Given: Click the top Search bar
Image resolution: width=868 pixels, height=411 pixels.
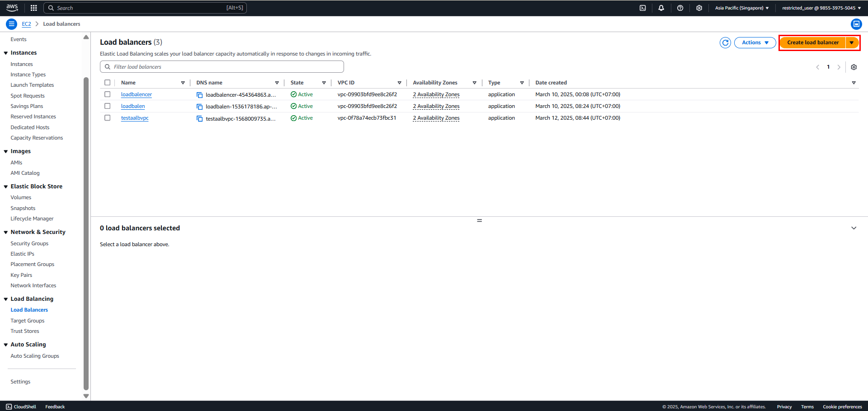Looking at the screenshot, I should [145, 8].
